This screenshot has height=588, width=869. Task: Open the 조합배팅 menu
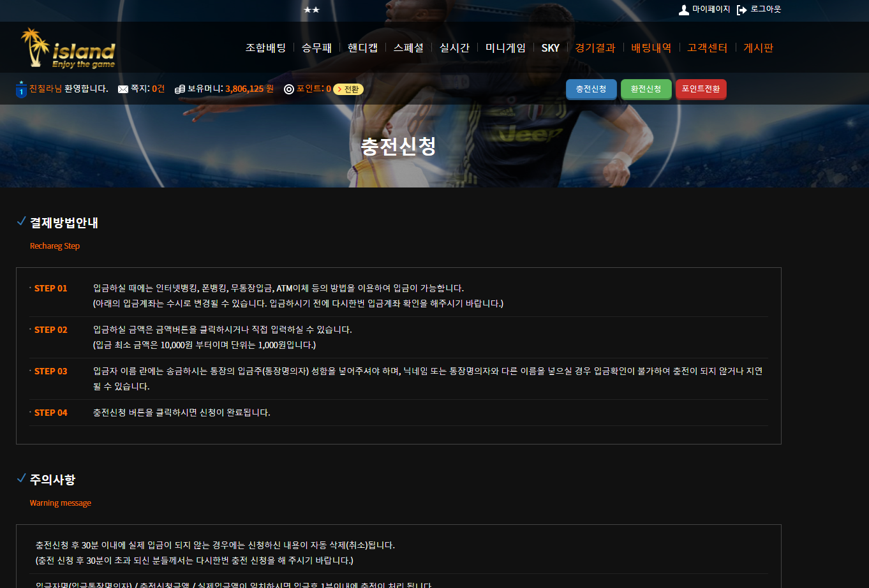265,48
